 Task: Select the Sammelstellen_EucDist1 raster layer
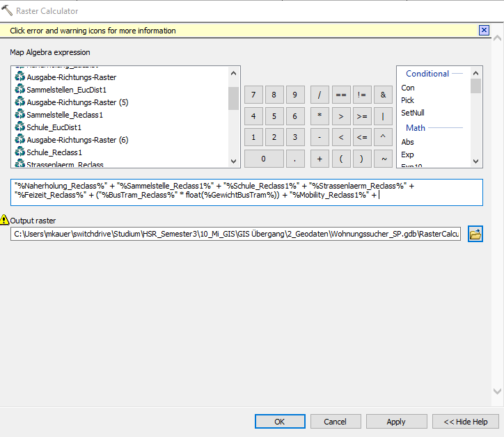tap(63, 90)
